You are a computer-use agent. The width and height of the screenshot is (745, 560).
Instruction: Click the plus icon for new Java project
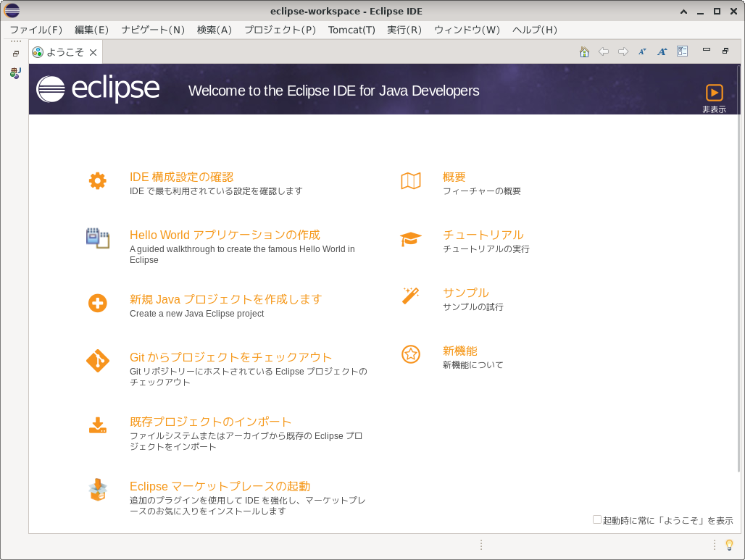point(97,303)
